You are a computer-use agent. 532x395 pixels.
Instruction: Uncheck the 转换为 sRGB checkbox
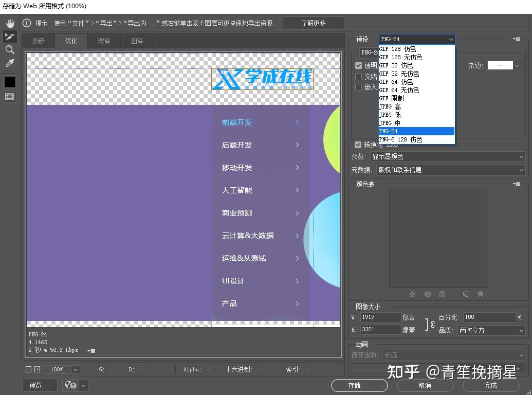pos(357,145)
